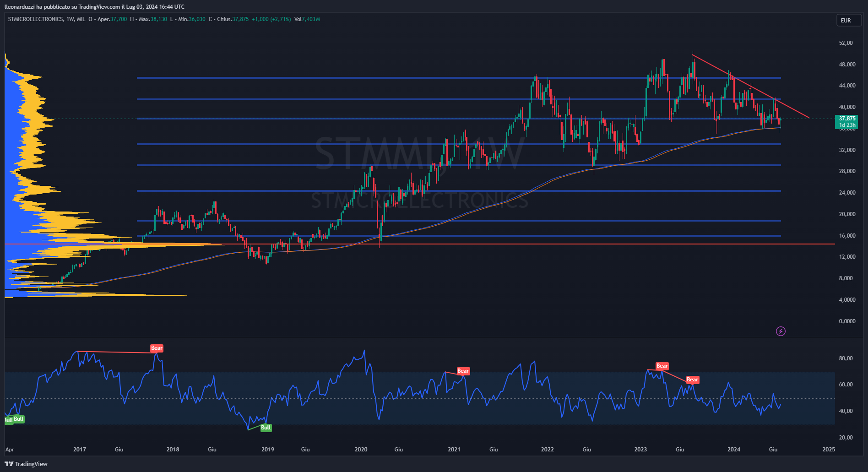Open the TradingView logo link
Image resolution: width=868 pixels, height=472 pixels.
click(x=26, y=464)
